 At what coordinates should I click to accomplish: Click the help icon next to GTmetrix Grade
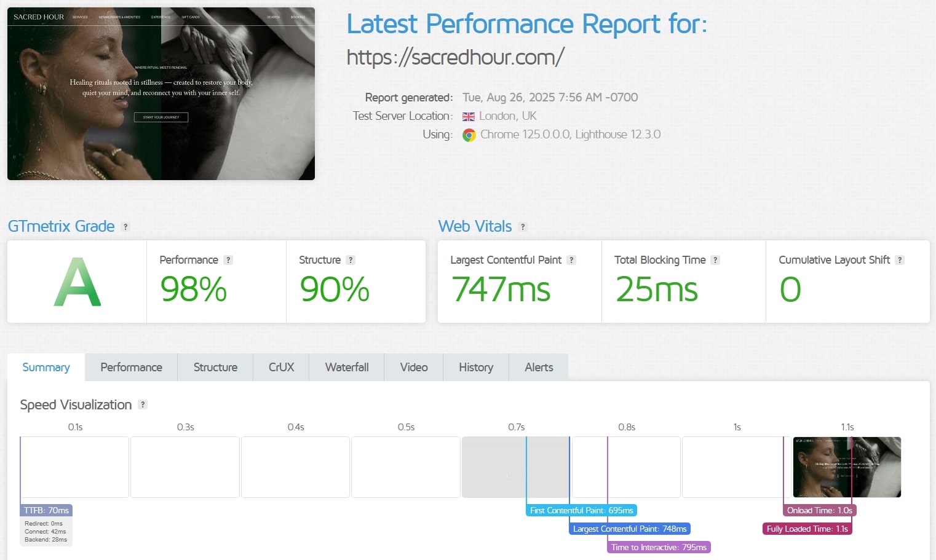click(x=125, y=227)
